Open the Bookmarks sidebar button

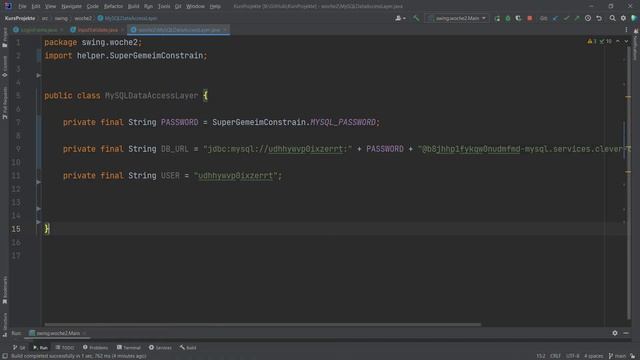[x=4, y=290]
